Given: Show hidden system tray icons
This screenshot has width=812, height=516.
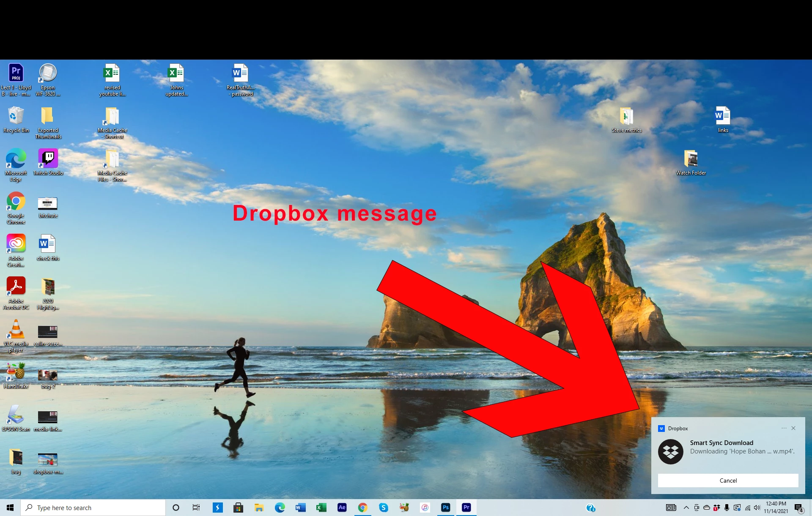Looking at the screenshot, I should point(686,508).
